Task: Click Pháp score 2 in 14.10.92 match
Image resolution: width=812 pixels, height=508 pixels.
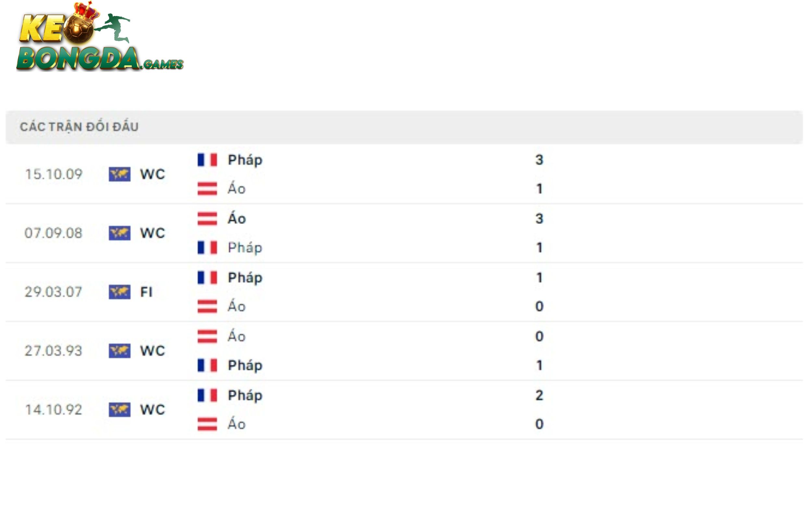Action: (539, 396)
